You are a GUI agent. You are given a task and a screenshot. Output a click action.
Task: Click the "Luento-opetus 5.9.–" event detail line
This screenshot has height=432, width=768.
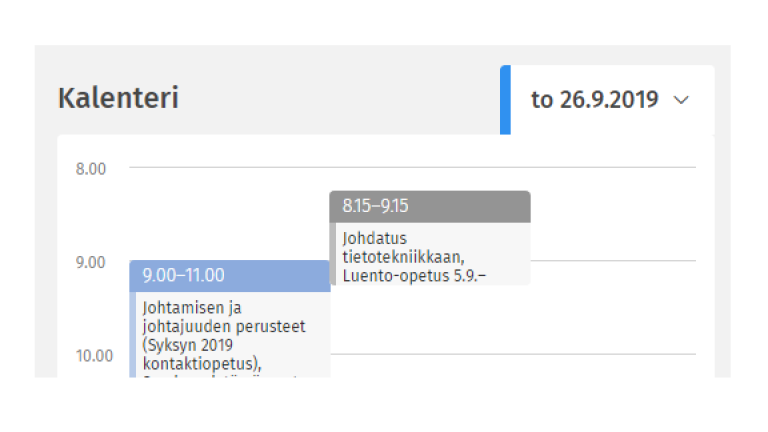414,275
